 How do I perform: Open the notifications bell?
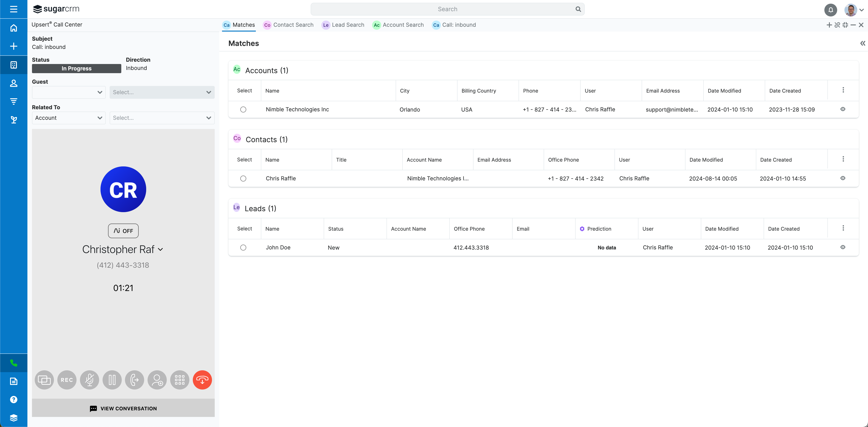pos(830,10)
